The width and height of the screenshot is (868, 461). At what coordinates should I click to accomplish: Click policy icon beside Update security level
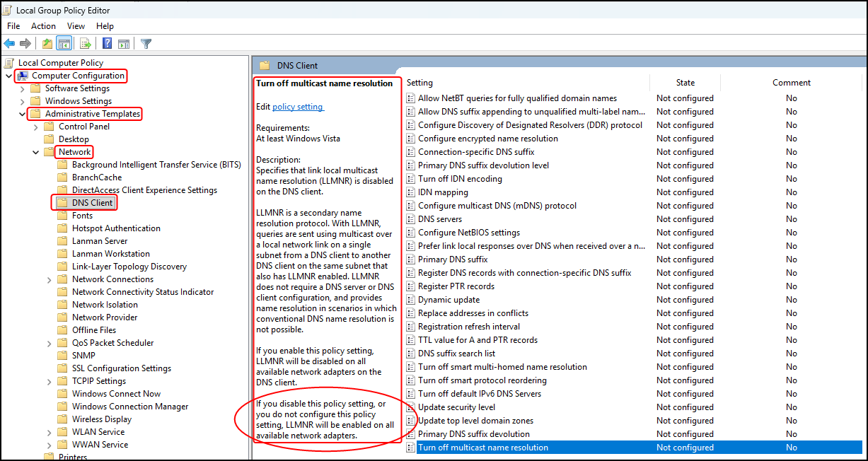[410, 407]
